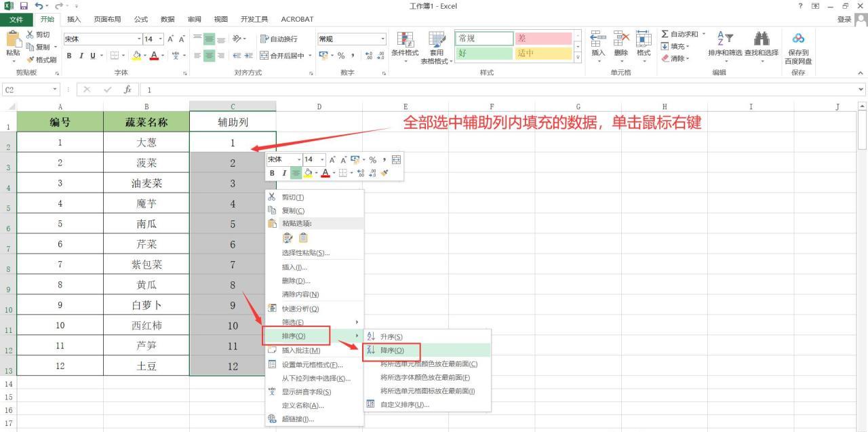
Task: Open number format dropdown 常规
Action: [383, 39]
